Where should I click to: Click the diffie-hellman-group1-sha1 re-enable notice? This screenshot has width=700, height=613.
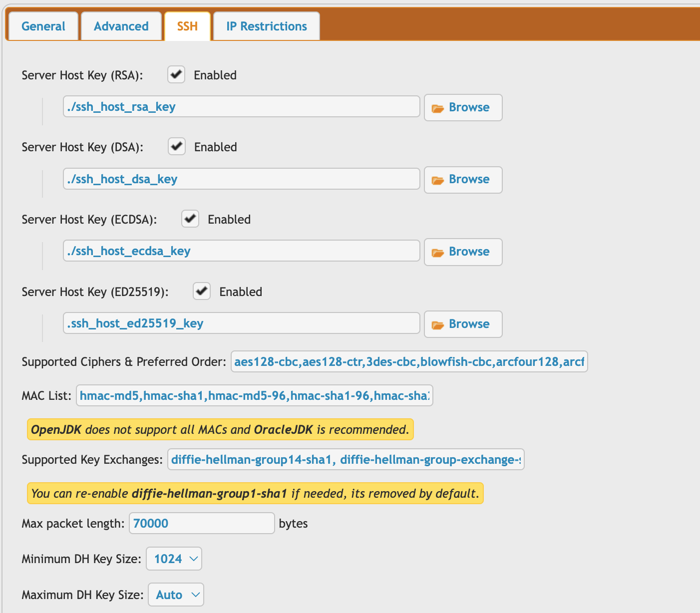tap(255, 493)
